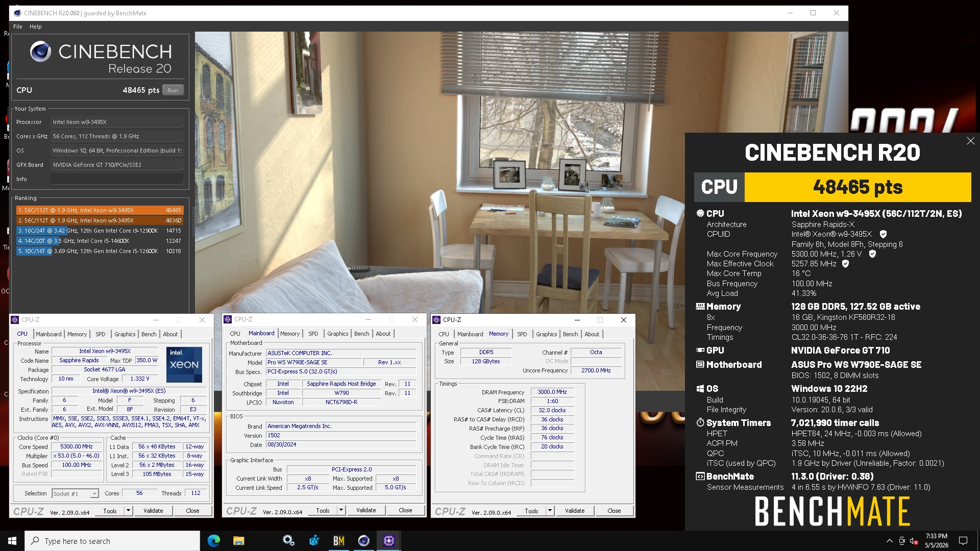Open the BenchMate BM taskbar icon
The height and width of the screenshot is (551, 980).
(338, 541)
